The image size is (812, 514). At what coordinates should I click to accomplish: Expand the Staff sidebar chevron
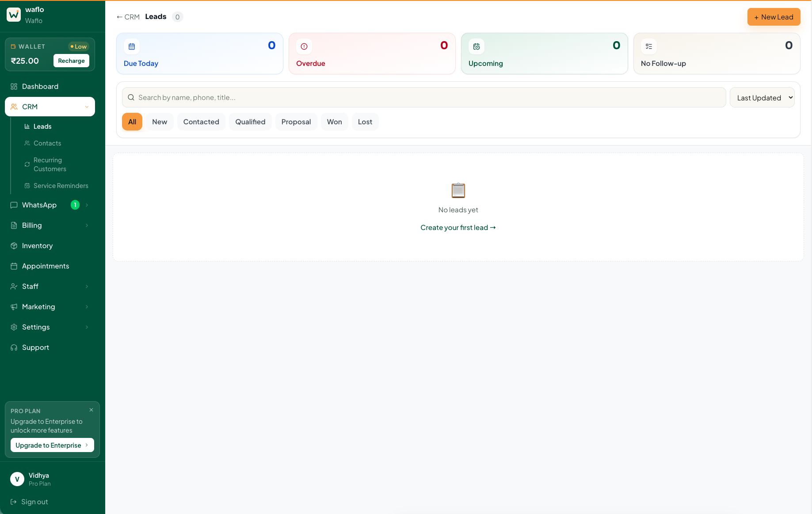click(x=87, y=286)
